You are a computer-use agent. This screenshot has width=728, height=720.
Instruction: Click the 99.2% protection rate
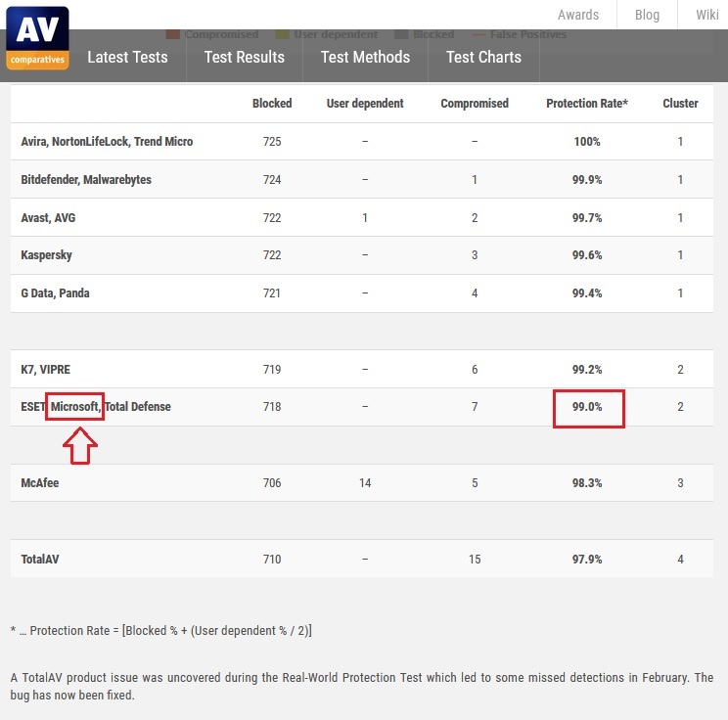click(x=587, y=370)
